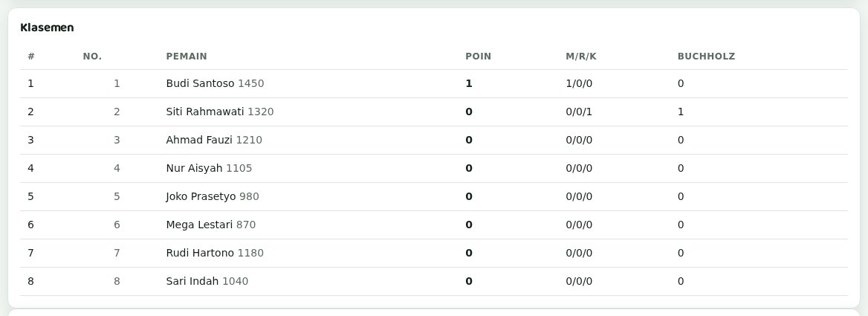Click Budi Santoso's point value 1

tap(469, 83)
